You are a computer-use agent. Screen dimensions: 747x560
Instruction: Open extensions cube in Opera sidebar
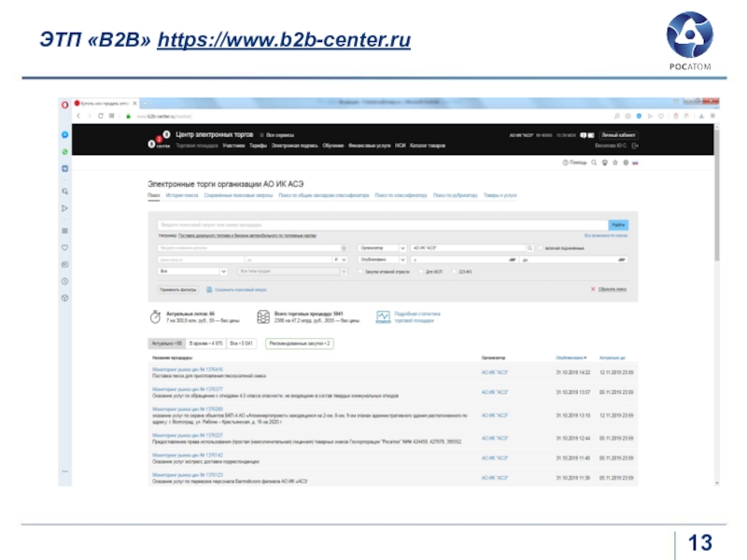64,298
